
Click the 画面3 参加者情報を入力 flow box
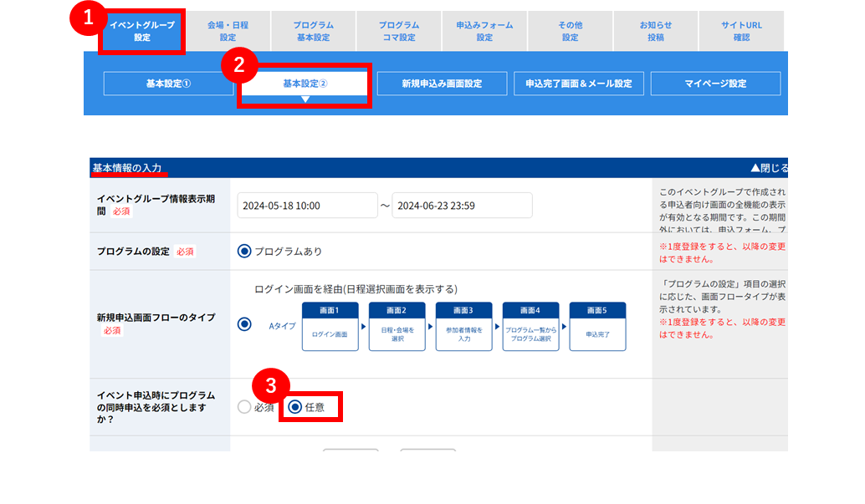click(x=464, y=327)
